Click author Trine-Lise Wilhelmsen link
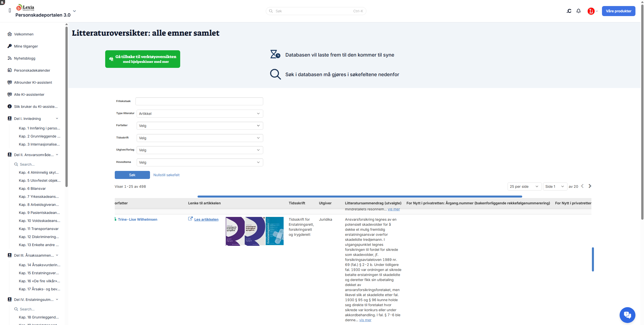This screenshot has height=325, width=644. [x=138, y=219]
